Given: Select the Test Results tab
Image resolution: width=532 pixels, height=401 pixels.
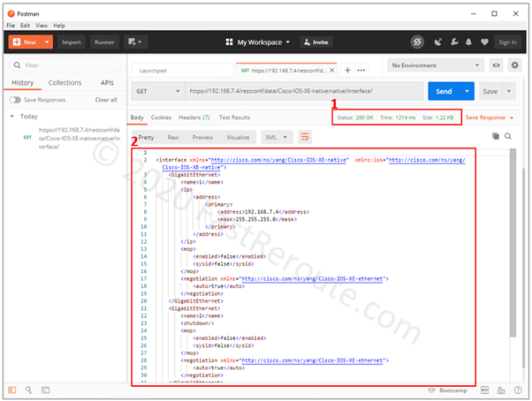Looking at the screenshot, I should (x=234, y=117).
